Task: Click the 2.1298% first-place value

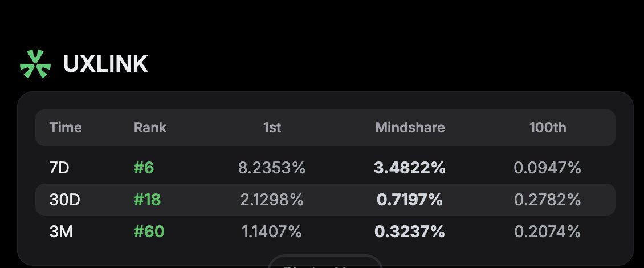Action: [x=272, y=200]
